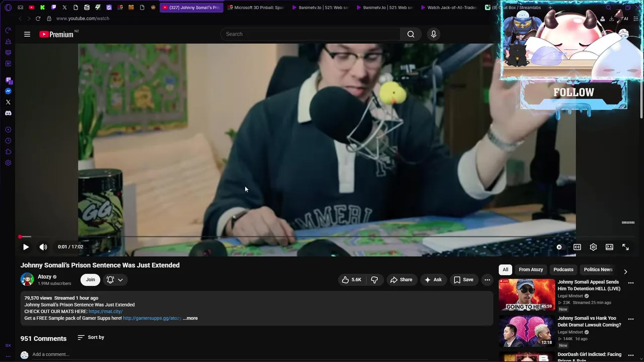Select the Podcasts filter chip
644x362 pixels.
point(563,269)
